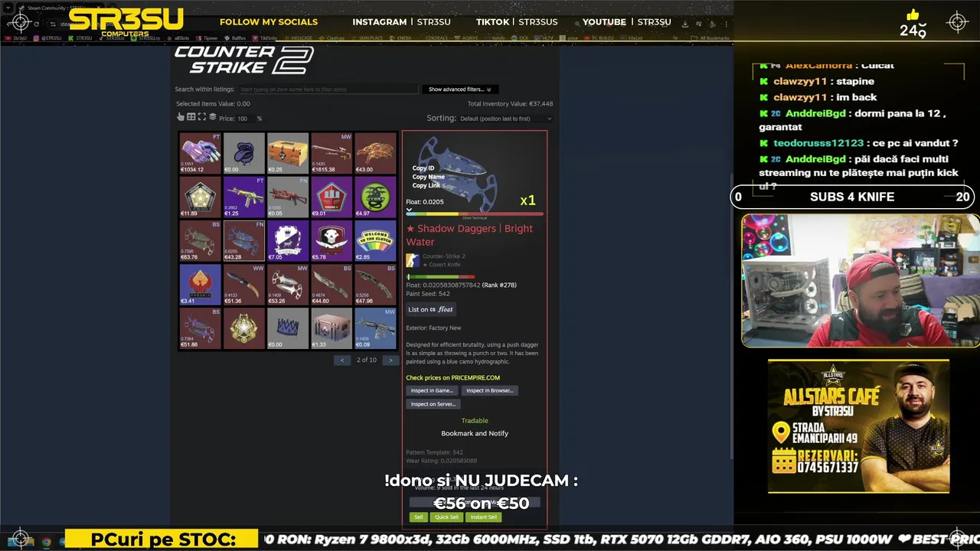The height and width of the screenshot is (551, 980).
Task: Click the Counter Strike 2 logo header
Action: (244, 60)
